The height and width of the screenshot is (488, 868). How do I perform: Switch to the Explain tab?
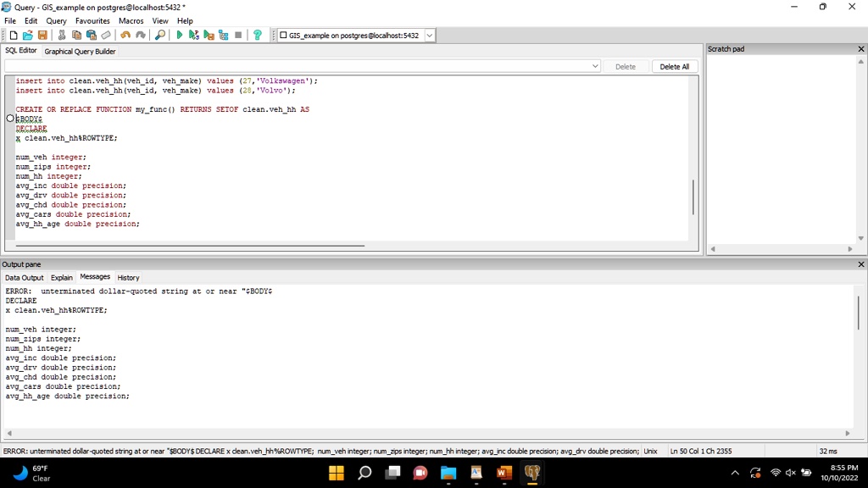coord(61,278)
